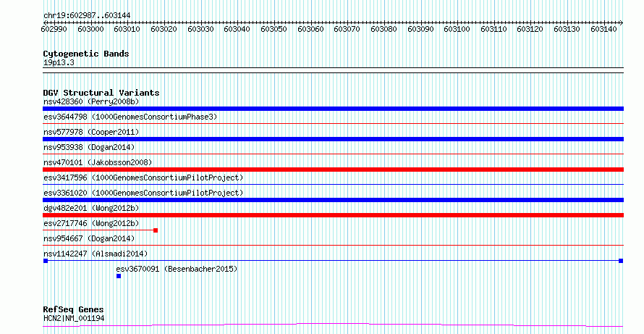Click ruler position 603020
644x334 pixels.
tap(164, 29)
